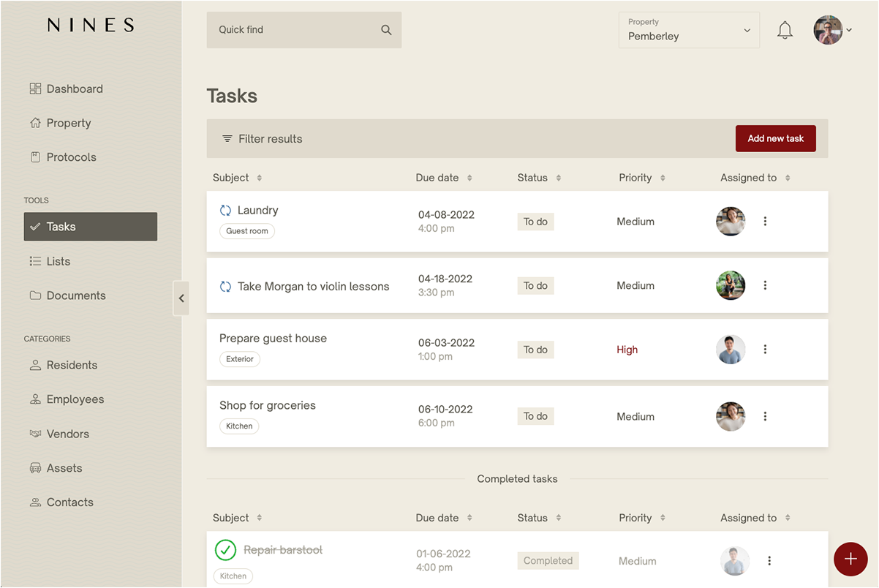879x588 pixels.
Task: Toggle the Priority column sort order
Action: pyautogui.click(x=663, y=178)
